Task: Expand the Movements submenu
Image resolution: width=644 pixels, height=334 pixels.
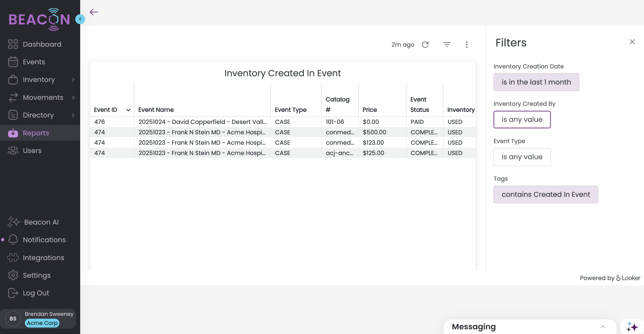Action: click(73, 98)
